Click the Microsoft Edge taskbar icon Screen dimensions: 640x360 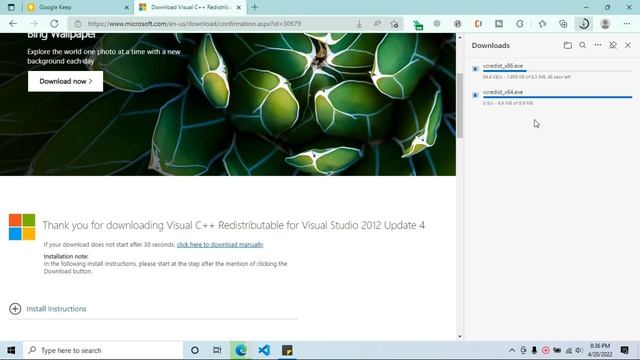coord(241,350)
